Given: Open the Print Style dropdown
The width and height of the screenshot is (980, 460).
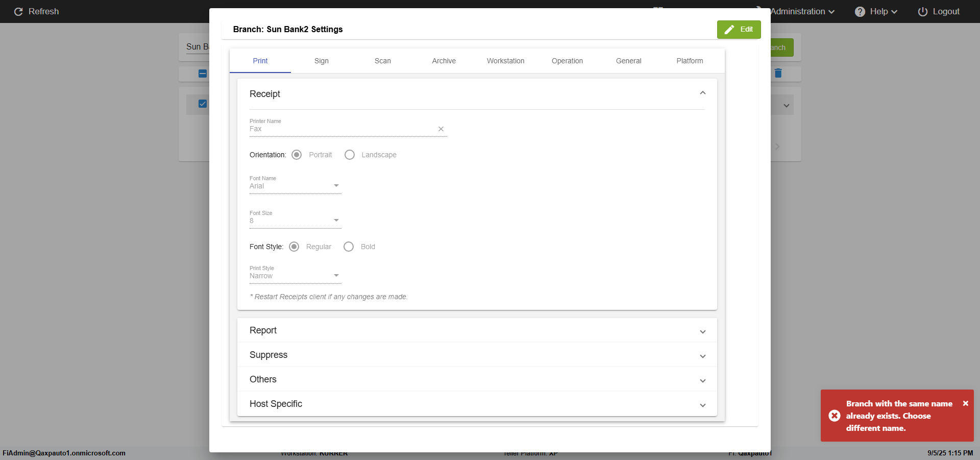Looking at the screenshot, I should [295, 276].
